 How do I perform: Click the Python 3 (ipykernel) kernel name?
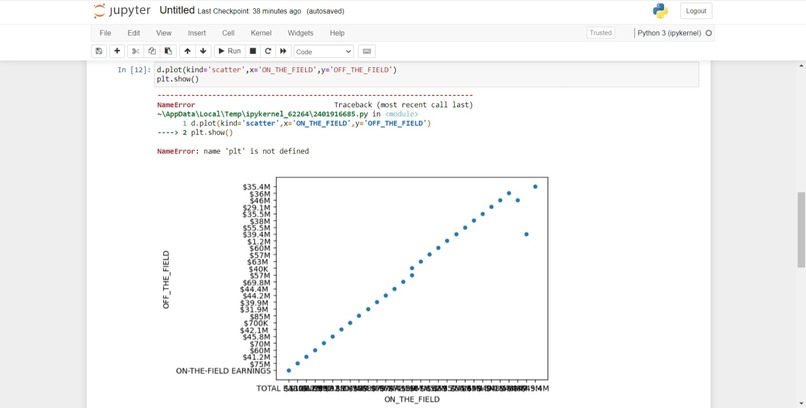pos(669,33)
